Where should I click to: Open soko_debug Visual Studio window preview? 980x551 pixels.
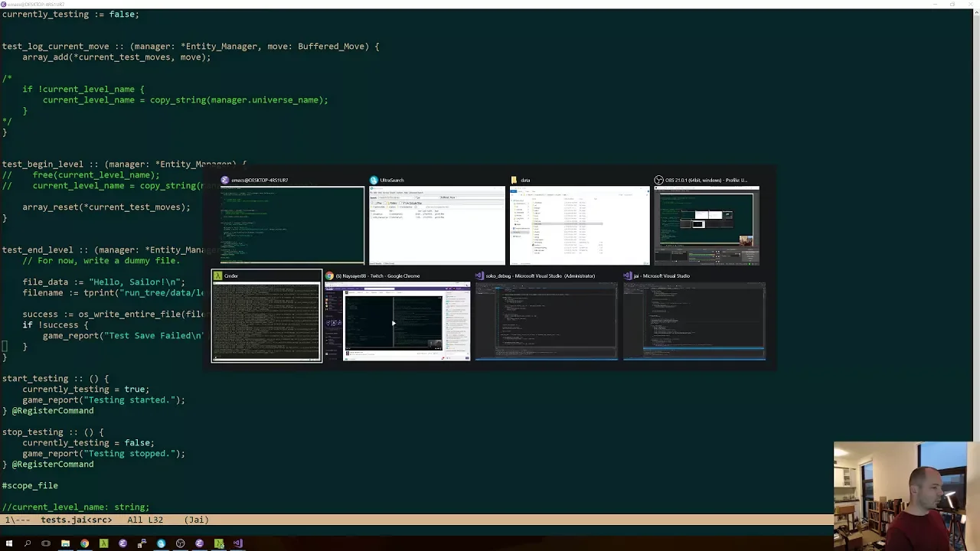(545, 321)
